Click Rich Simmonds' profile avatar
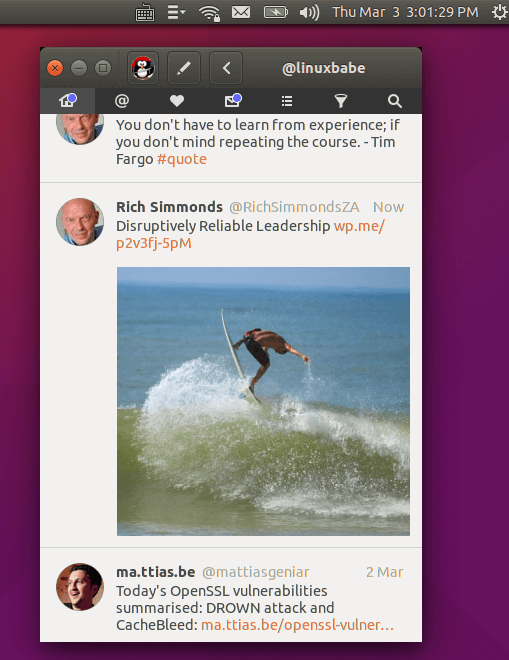509x660 pixels. (80, 222)
